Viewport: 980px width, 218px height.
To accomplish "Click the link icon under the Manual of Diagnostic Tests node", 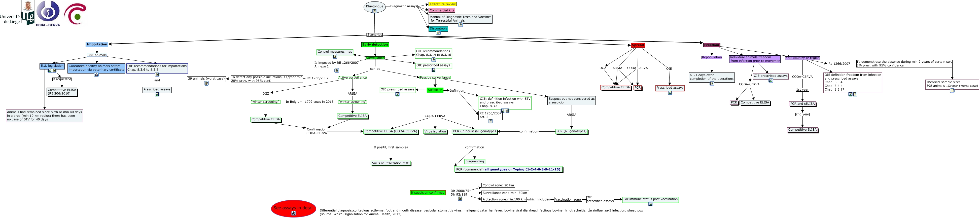I will pyautogui.click(x=460, y=25).
